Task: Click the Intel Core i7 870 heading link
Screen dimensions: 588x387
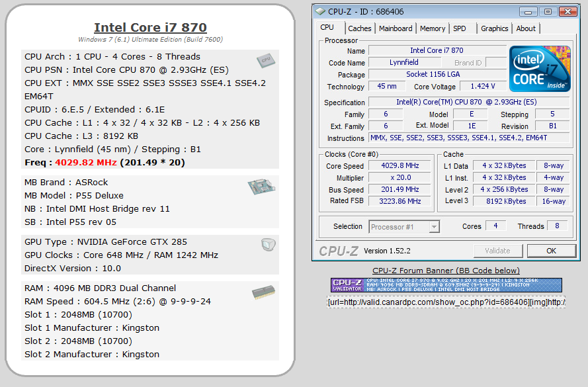Action: (150, 27)
